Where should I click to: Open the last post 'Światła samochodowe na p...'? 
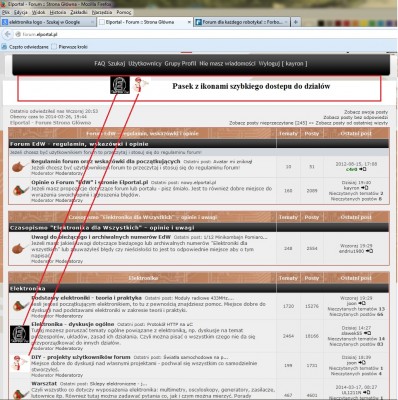click(x=196, y=357)
